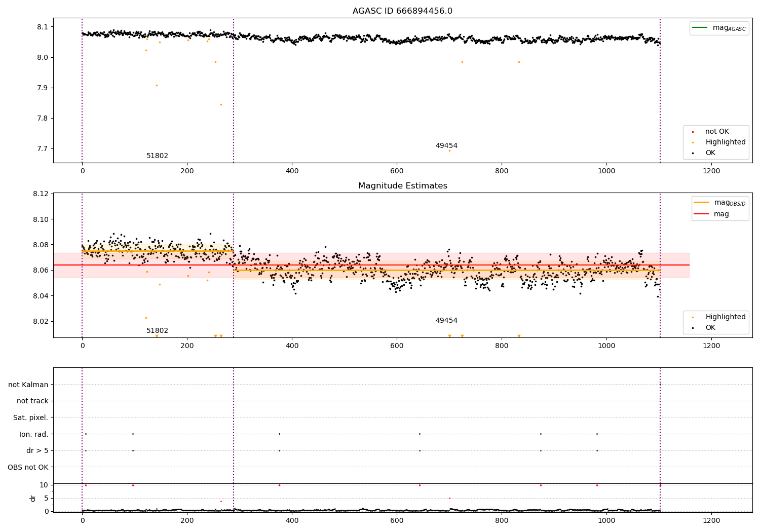The image size is (760, 532).
Task: Click the red 'mag' legend entry in middle plot
Action: click(x=712, y=214)
